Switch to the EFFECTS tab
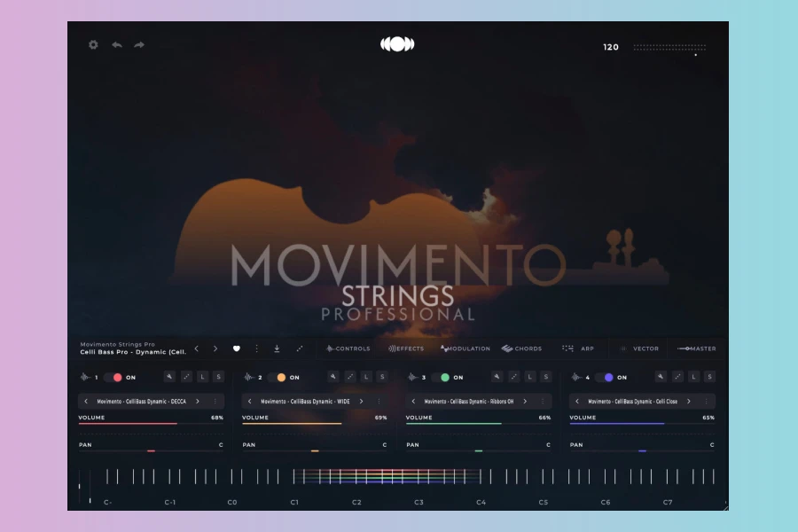 point(406,348)
